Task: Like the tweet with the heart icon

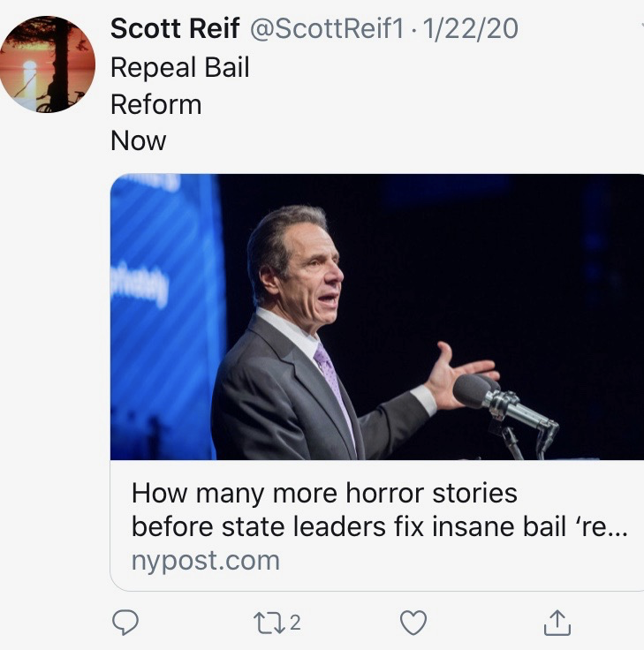Action: (413, 624)
